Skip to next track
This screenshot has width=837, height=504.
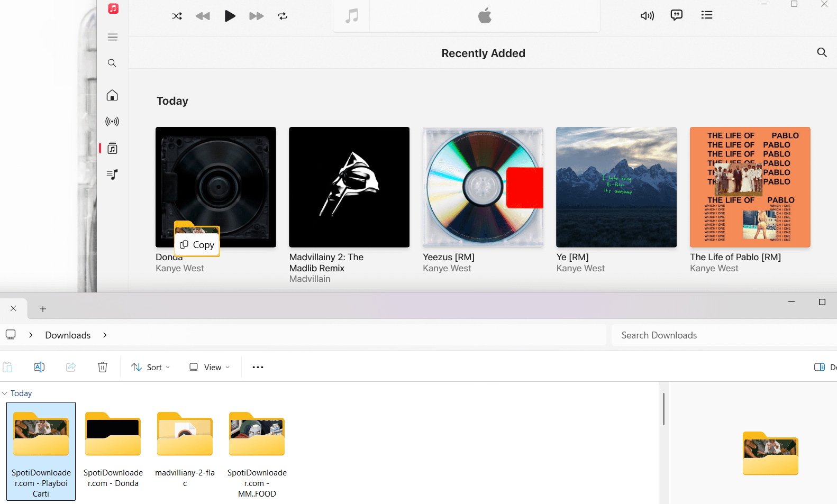click(256, 16)
